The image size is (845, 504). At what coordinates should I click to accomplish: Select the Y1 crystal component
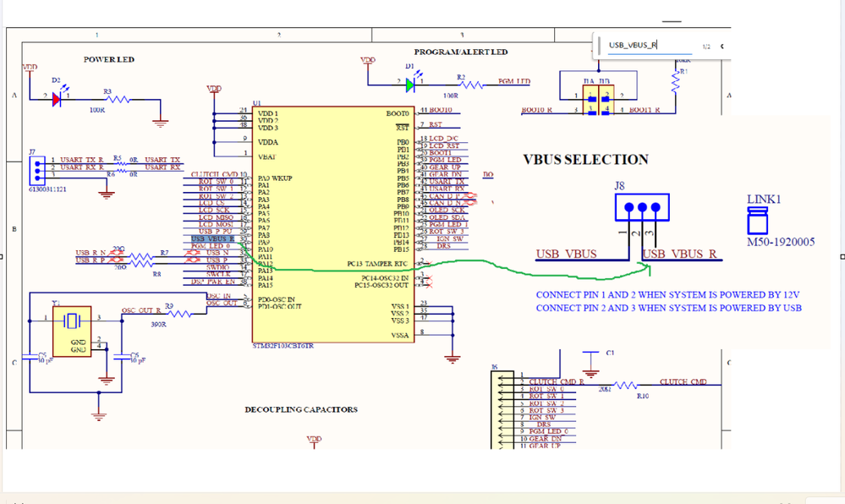(72, 331)
